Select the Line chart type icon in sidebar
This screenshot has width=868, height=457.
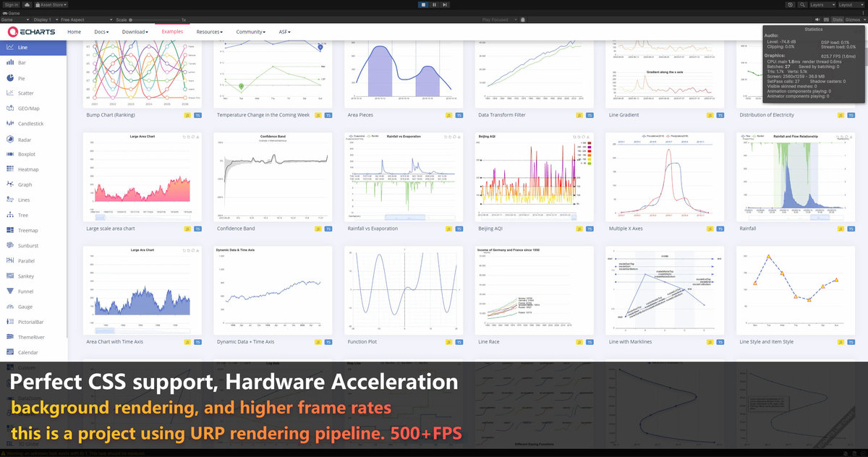[9, 48]
